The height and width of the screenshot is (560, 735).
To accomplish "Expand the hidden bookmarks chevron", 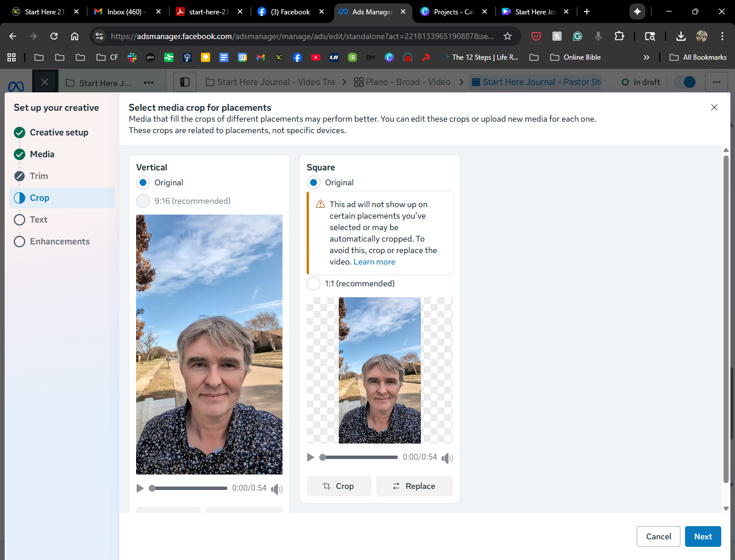I will click(x=647, y=57).
